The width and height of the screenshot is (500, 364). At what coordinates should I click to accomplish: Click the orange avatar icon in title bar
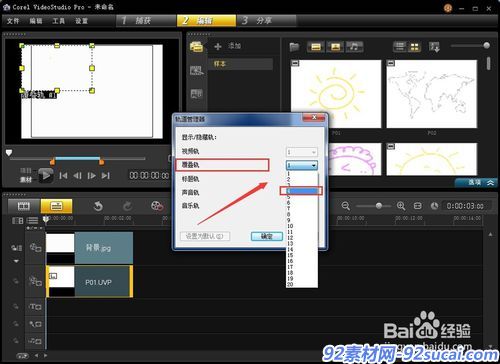coord(448,8)
